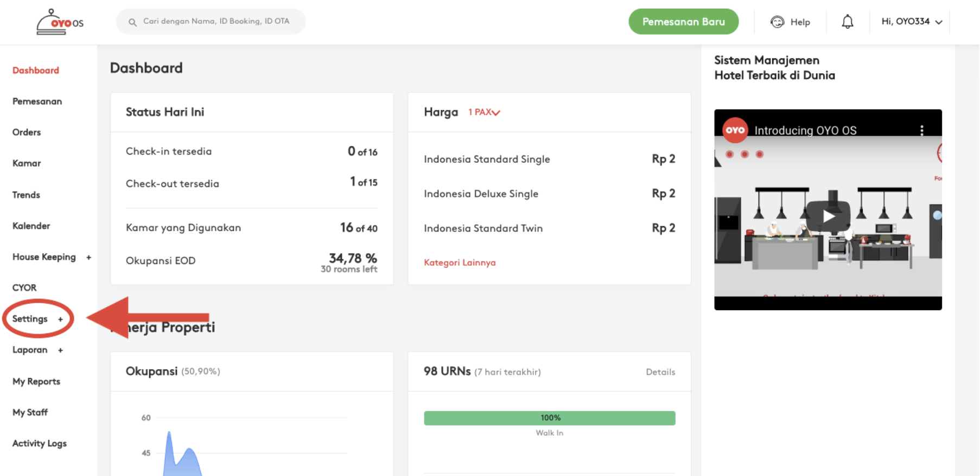
Task: Click the search magnifier icon
Action: pos(132,22)
